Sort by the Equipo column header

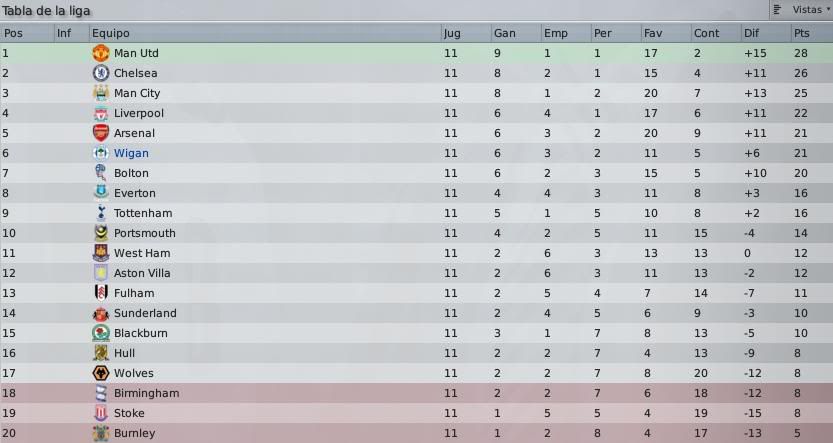[110, 33]
